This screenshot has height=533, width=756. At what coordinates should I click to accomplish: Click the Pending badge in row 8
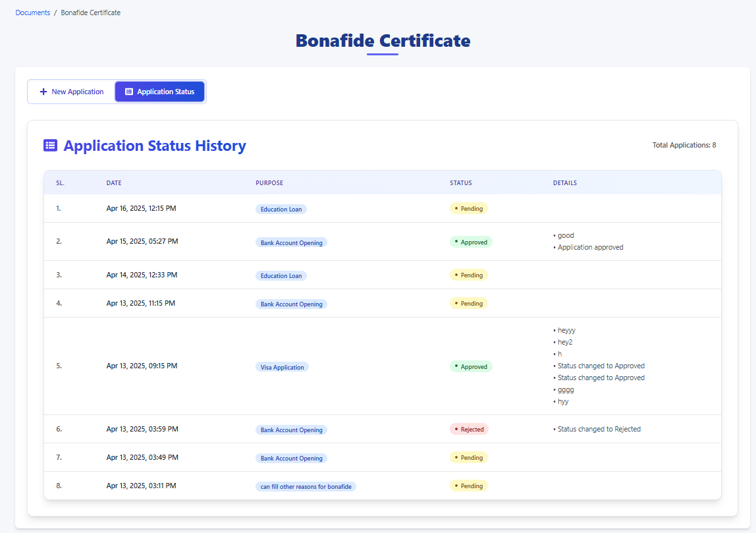click(469, 486)
